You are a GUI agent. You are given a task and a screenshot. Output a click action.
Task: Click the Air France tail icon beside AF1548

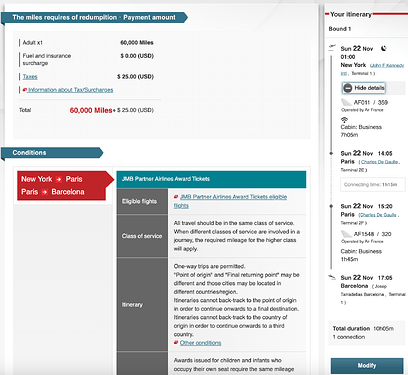pos(346,234)
